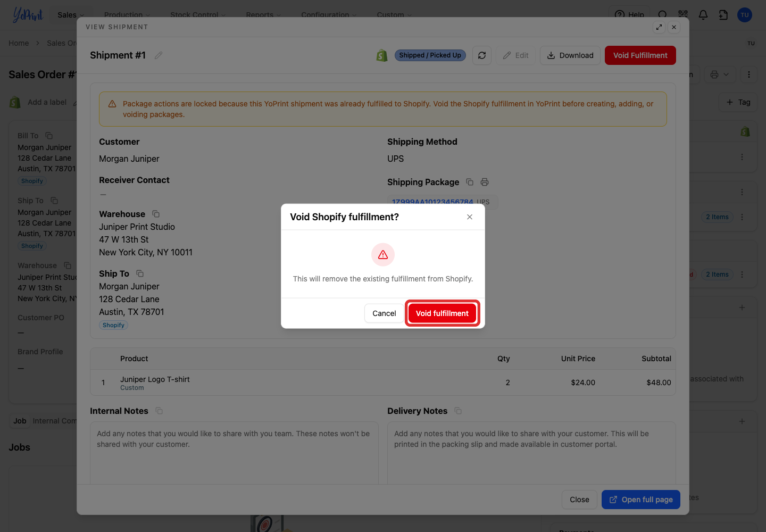Click the Close button at the modal footer

click(x=579, y=500)
